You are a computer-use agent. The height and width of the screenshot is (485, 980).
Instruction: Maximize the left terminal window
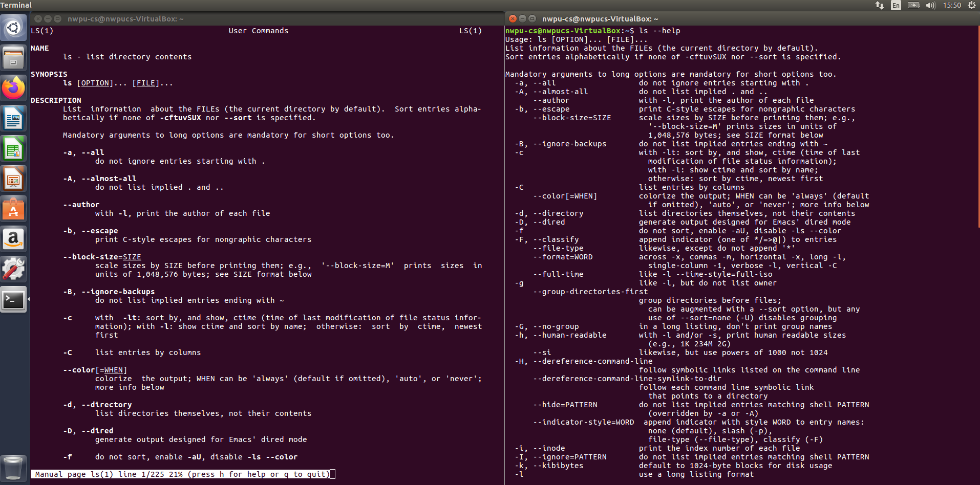(57, 18)
